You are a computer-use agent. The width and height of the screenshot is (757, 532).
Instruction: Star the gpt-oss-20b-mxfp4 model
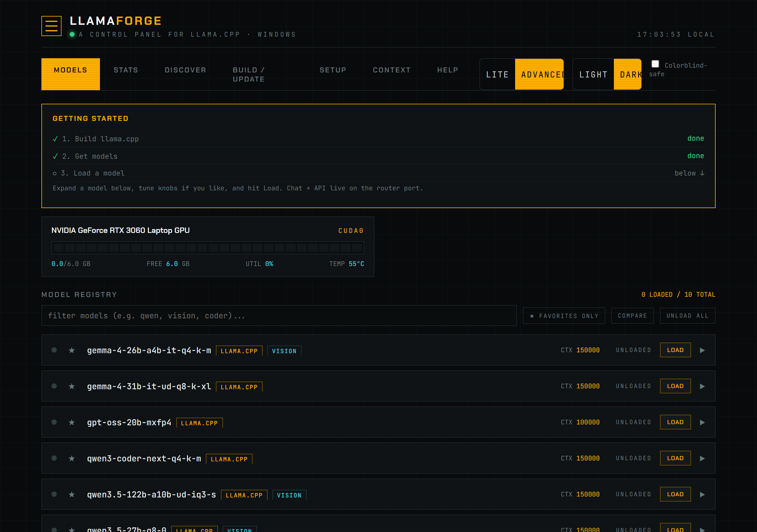pyautogui.click(x=72, y=422)
